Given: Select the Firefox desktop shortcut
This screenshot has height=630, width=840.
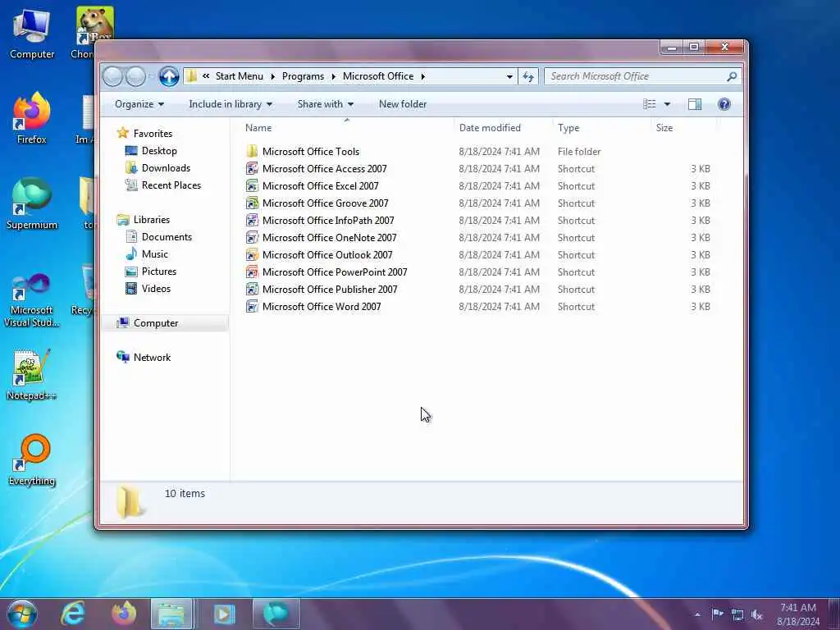Looking at the screenshot, I should pyautogui.click(x=32, y=118).
